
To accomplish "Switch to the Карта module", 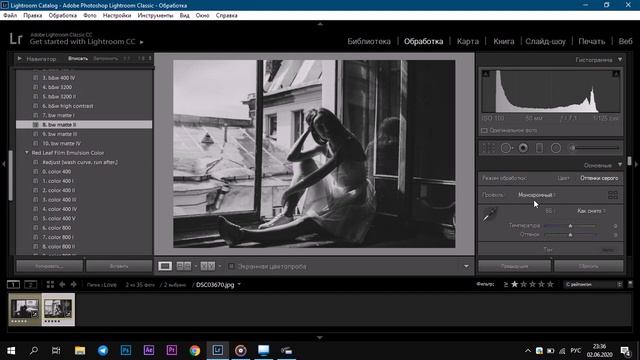I will (x=468, y=41).
